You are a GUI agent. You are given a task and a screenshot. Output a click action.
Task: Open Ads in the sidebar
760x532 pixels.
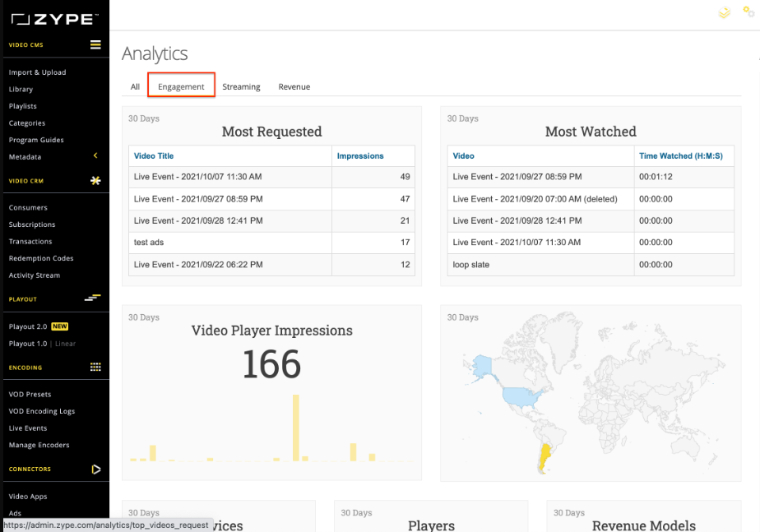tap(15, 513)
